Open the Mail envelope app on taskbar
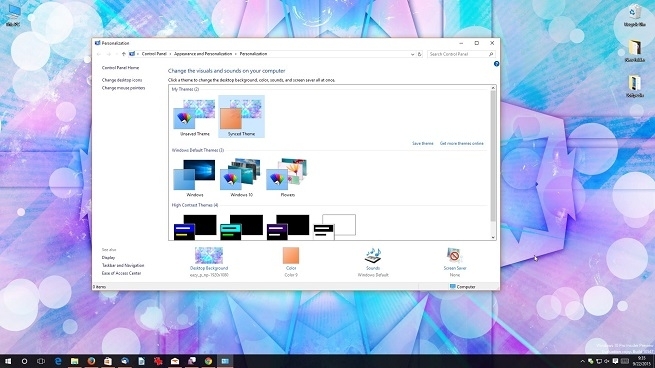 point(175,361)
